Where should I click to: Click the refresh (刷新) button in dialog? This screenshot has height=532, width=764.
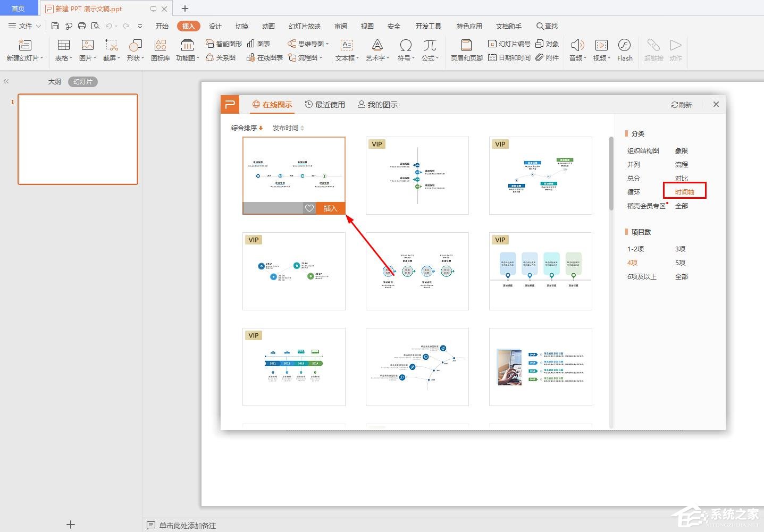point(681,105)
